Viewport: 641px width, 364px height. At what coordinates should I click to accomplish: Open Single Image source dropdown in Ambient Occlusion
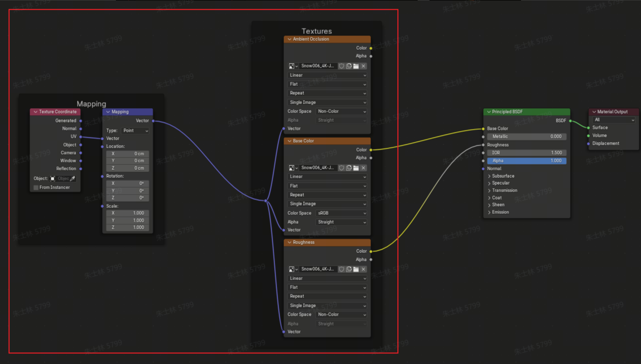point(327,102)
